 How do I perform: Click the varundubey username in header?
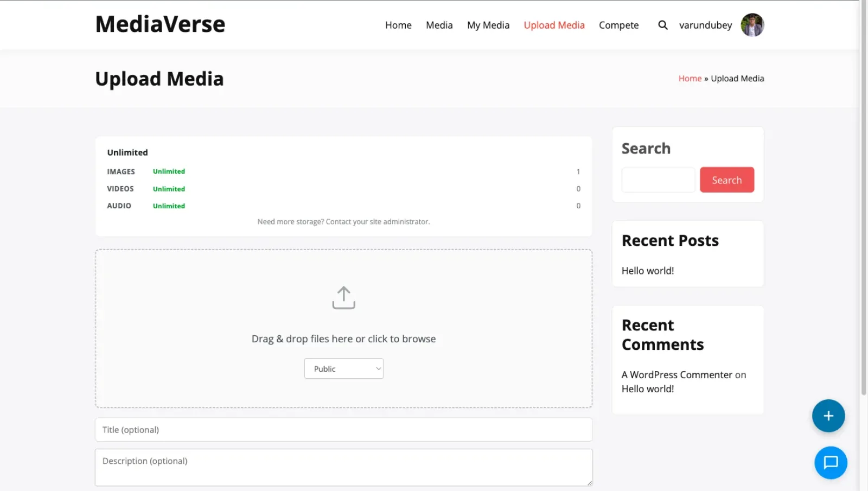coord(705,25)
